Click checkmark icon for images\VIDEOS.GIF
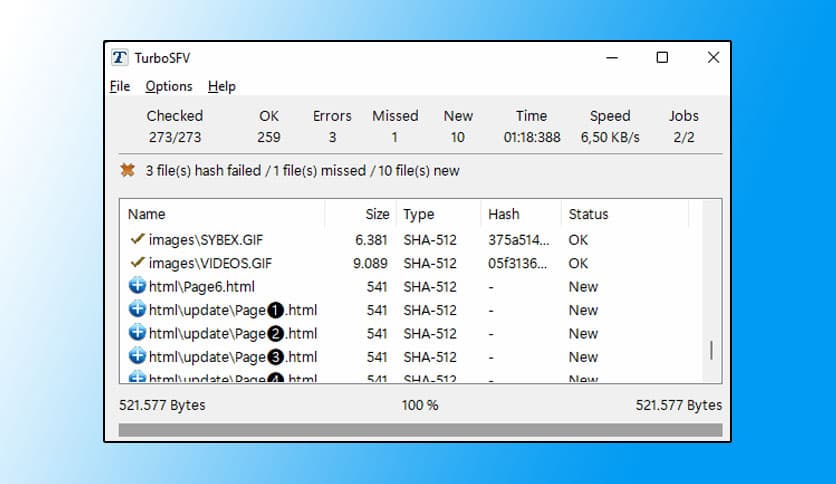Viewport: 836px width, 484px height. (x=137, y=262)
